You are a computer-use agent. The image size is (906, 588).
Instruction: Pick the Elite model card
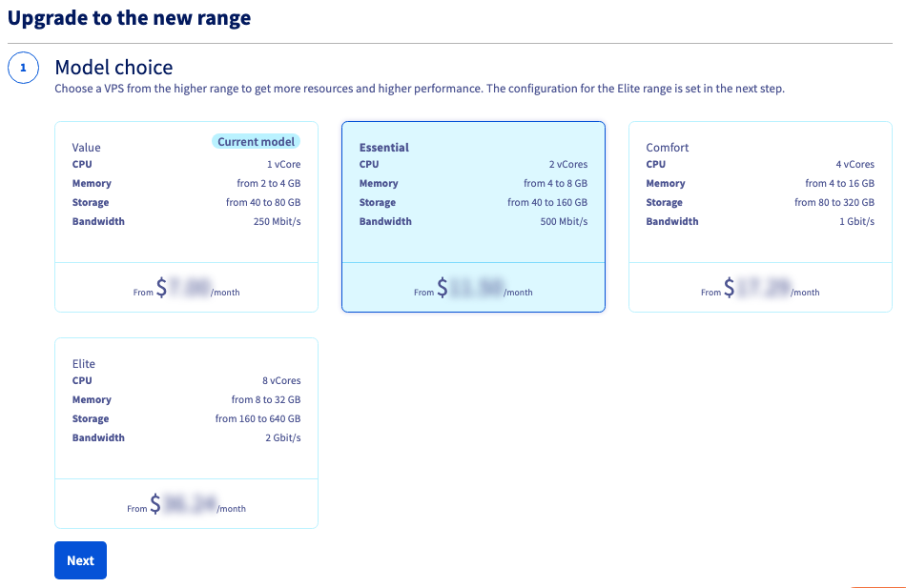click(x=186, y=434)
